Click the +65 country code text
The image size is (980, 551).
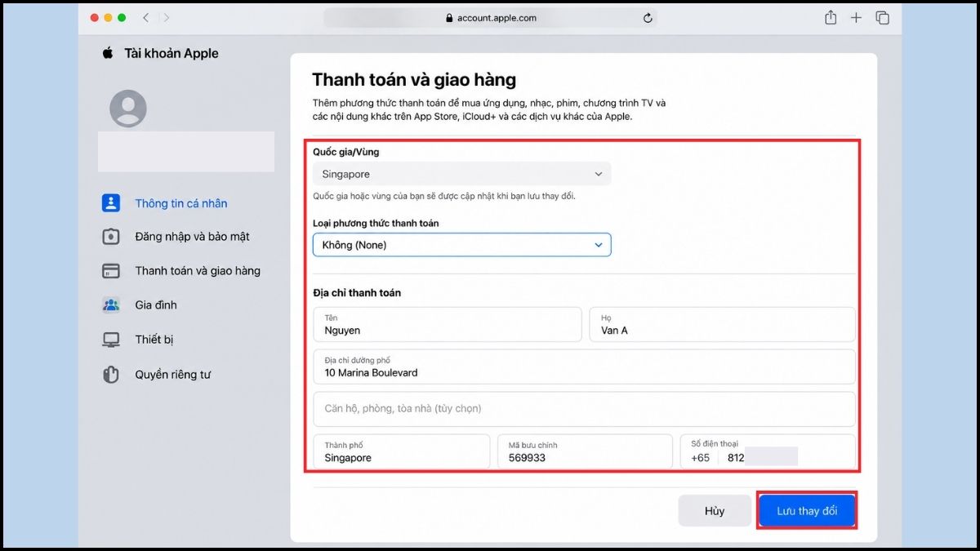pyautogui.click(x=700, y=458)
